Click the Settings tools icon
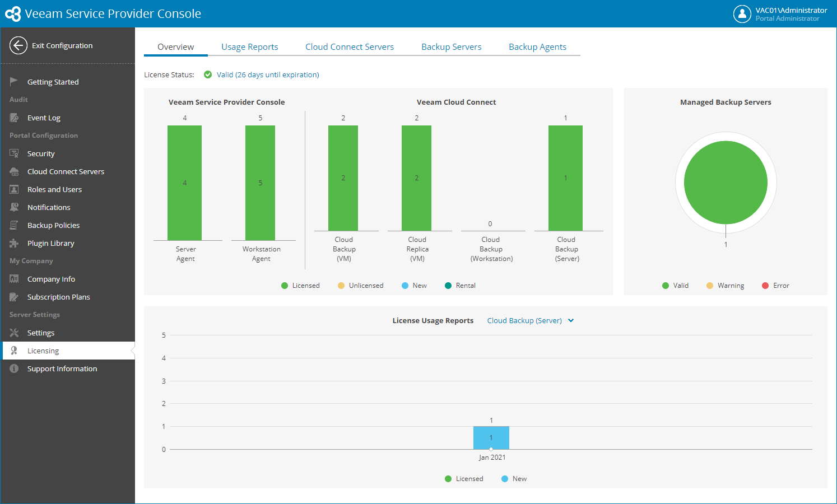This screenshot has width=837, height=504. (14, 333)
